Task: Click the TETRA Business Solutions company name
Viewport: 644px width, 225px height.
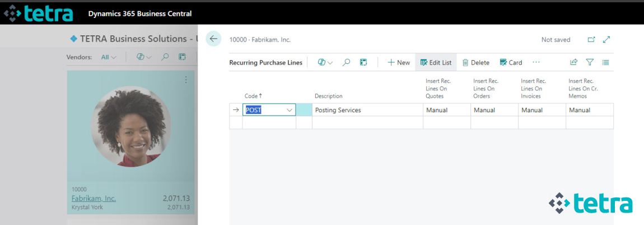Action: coord(133,39)
